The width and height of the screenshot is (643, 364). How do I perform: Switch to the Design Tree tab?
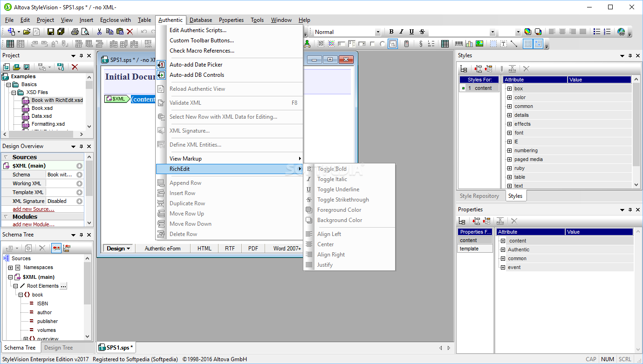[58, 348]
